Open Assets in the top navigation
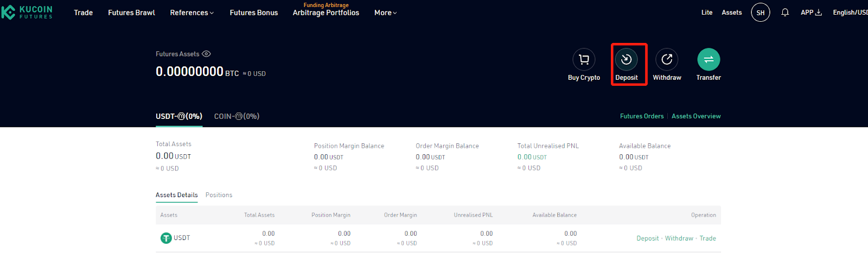Viewport: 868px width, 265px height. [731, 12]
